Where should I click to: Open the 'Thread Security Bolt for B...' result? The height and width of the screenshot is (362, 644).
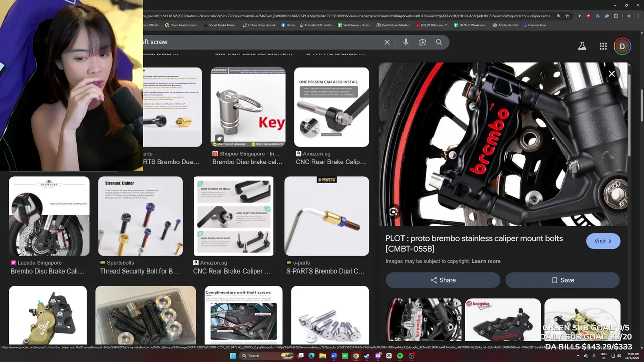coord(139,271)
